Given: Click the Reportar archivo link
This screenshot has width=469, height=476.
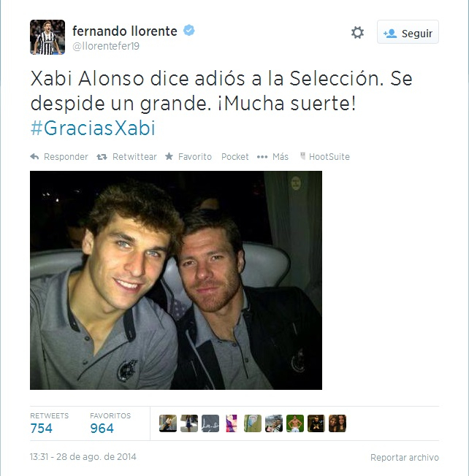Looking at the screenshot, I should click(405, 458).
